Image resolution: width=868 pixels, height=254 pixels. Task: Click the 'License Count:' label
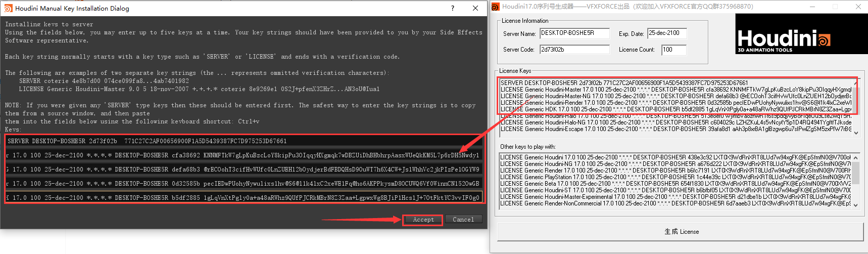tap(637, 50)
